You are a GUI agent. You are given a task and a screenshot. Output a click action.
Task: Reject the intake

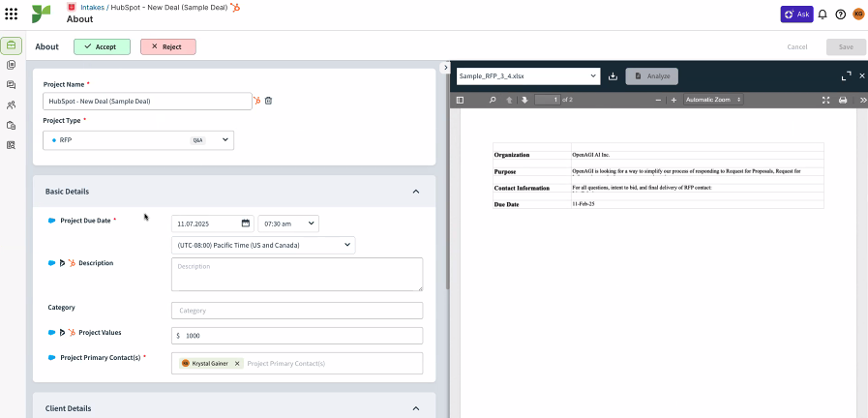(x=168, y=47)
